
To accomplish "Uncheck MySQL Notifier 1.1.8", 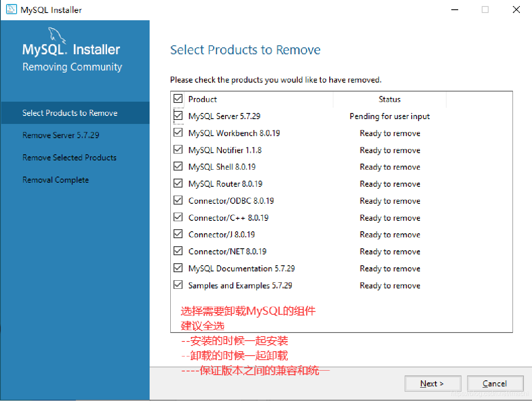I will click(x=178, y=149).
